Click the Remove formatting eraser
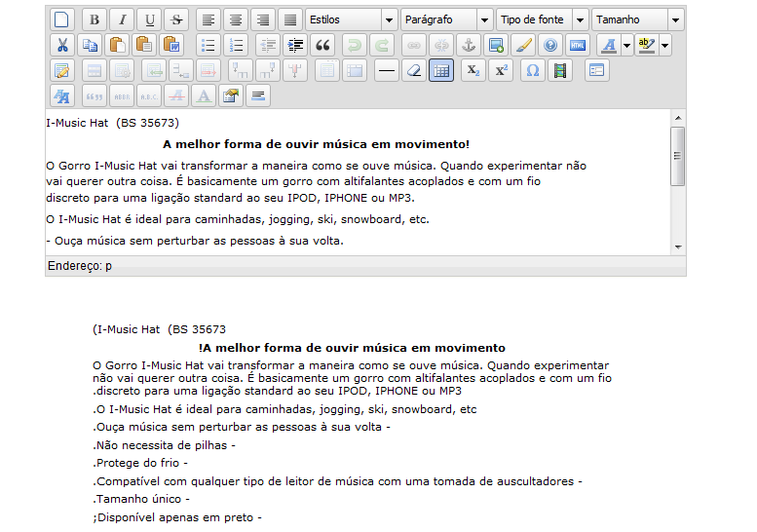 (414, 70)
